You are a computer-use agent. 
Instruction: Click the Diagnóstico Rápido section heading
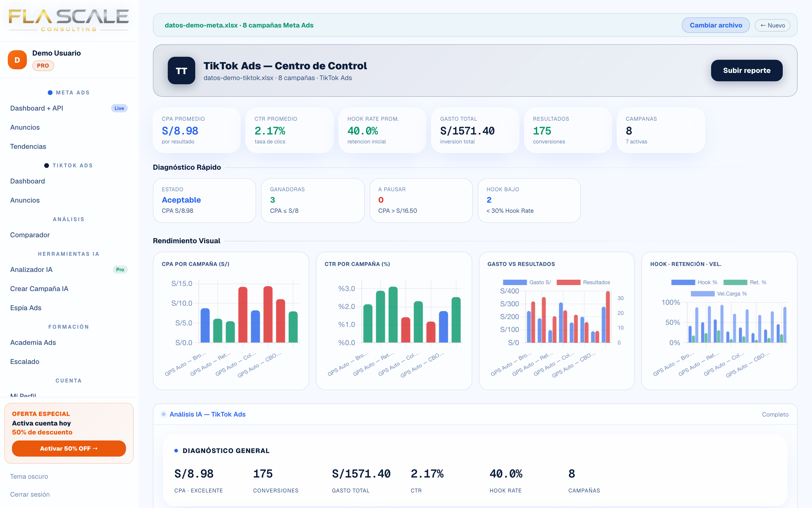click(187, 167)
